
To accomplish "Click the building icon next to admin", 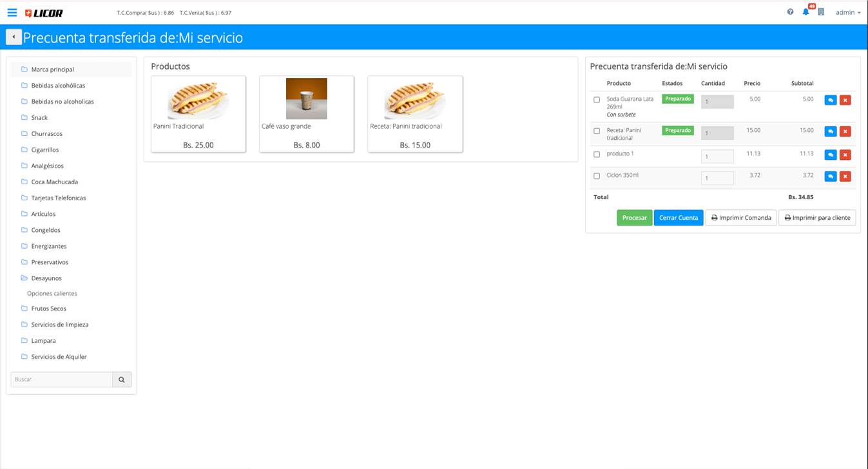I will [821, 12].
